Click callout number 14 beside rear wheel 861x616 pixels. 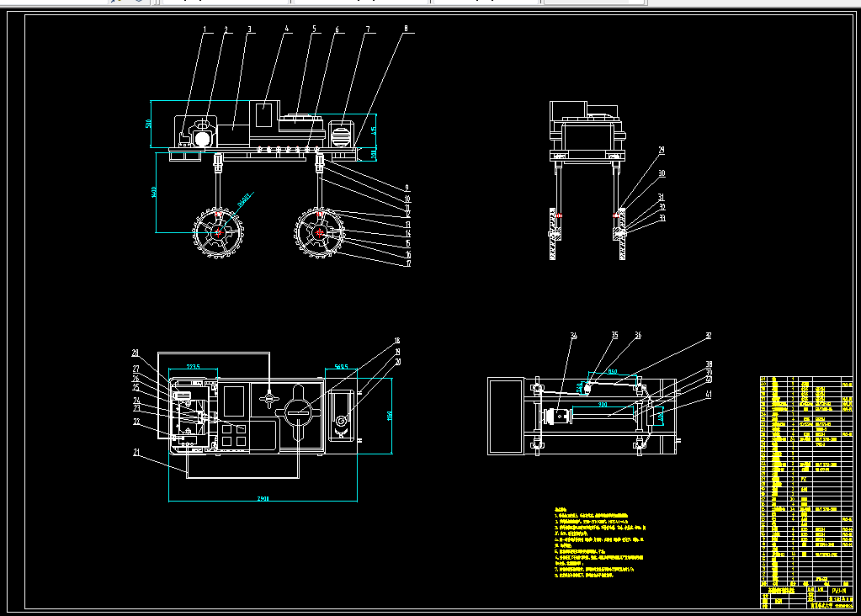pos(408,234)
